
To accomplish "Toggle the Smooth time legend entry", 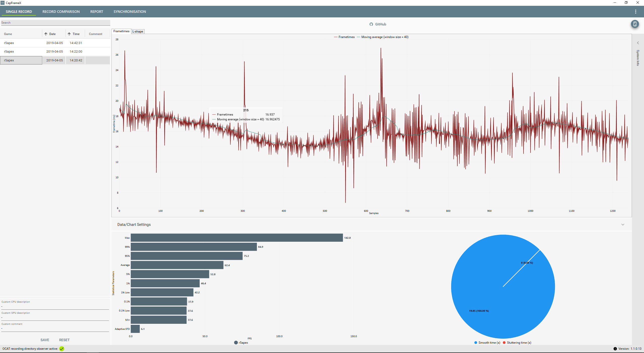I will 487,343.
